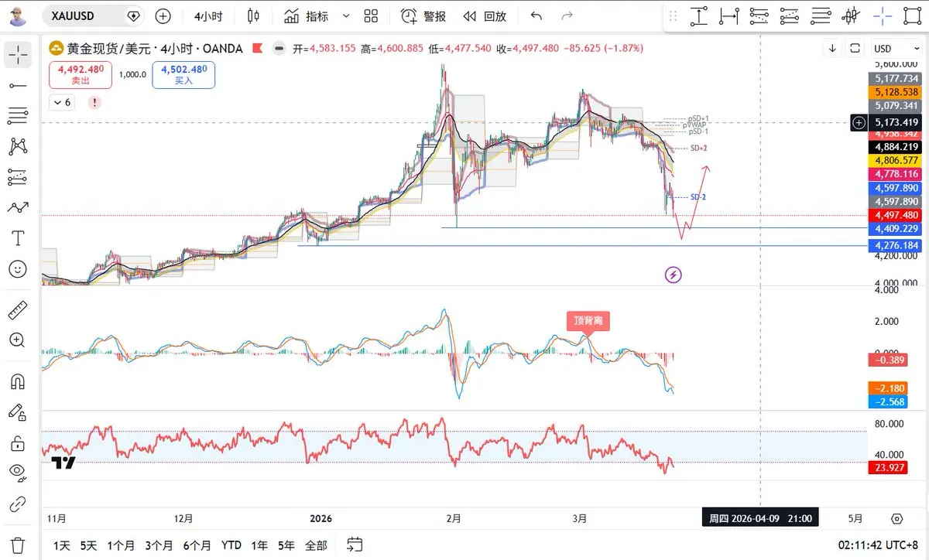Toggle stay in drawing mode

tap(19, 412)
